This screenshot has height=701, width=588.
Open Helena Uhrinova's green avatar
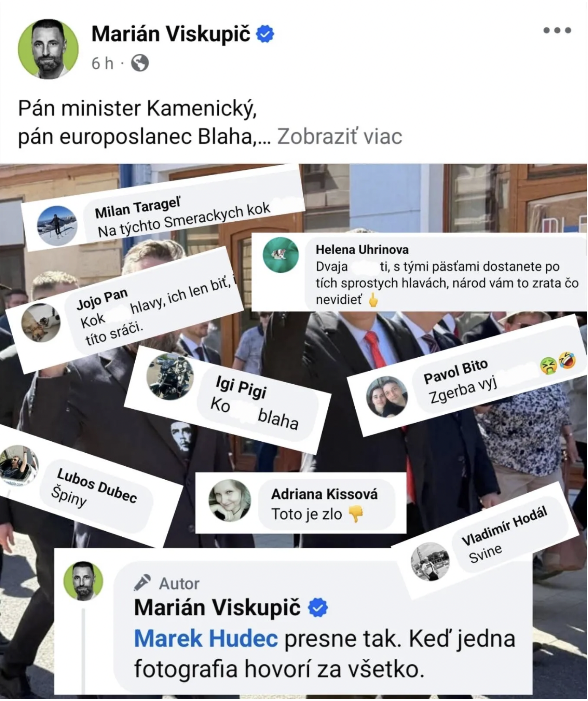pyautogui.click(x=281, y=255)
